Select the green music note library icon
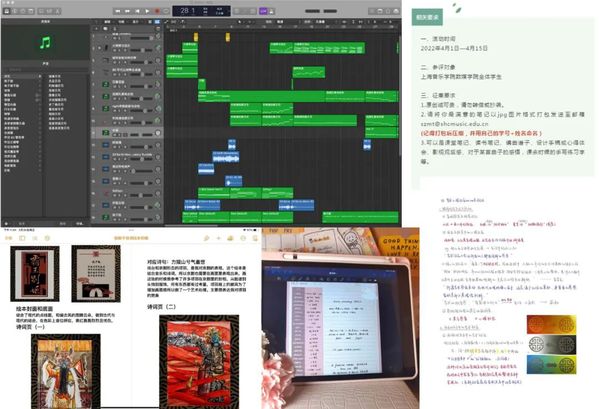 [45, 42]
